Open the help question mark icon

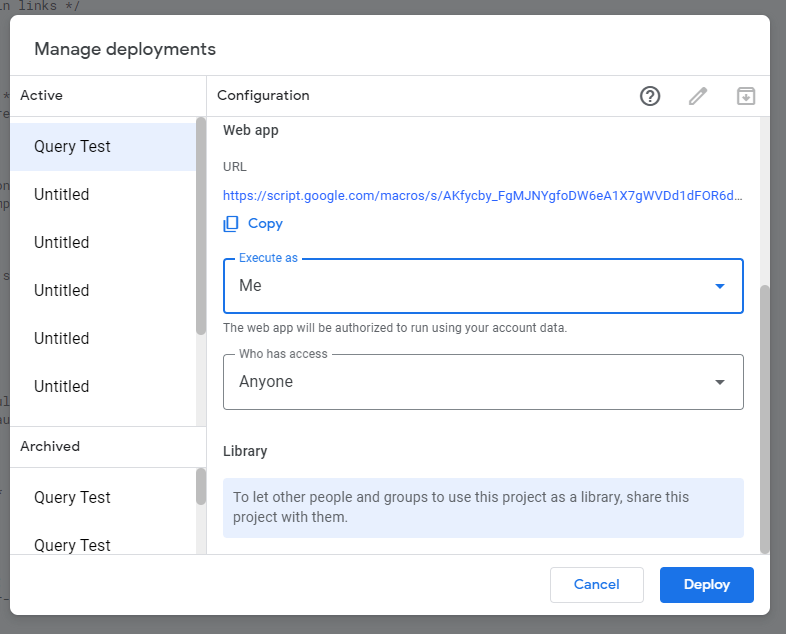(650, 96)
